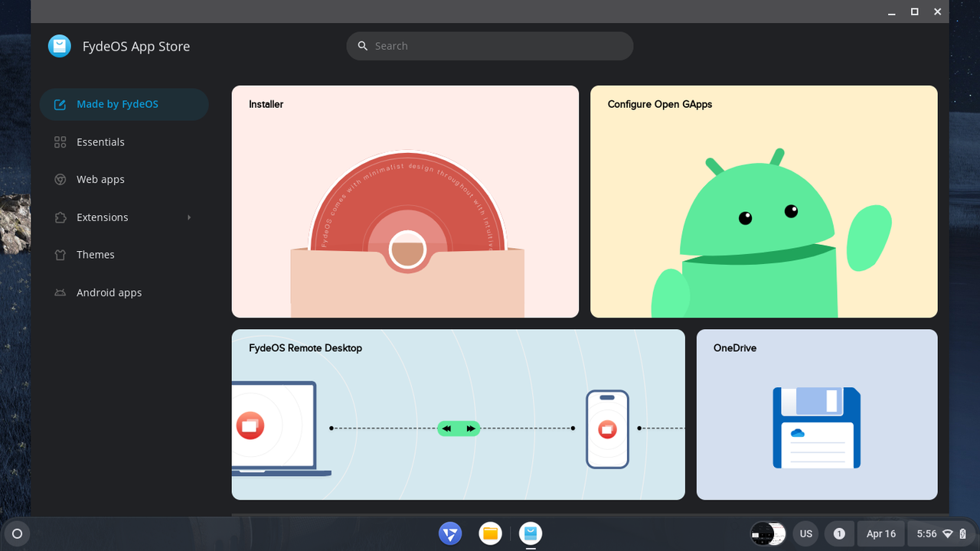Open the Essentials category
980x551 pixels.
(x=124, y=142)
